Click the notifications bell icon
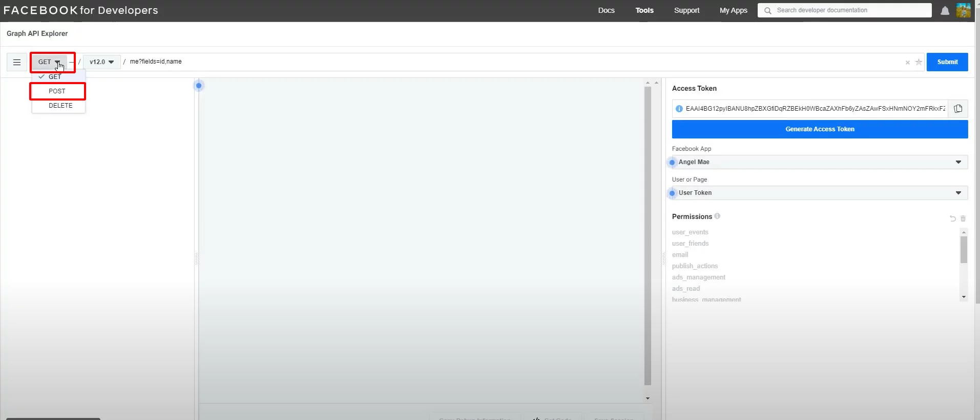This screenshot has height=420, width=980. tap(945, 11)
